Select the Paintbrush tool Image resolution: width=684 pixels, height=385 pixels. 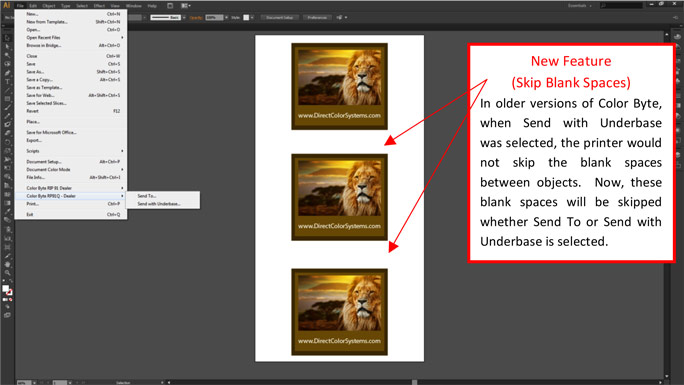[x=7, y=108]
